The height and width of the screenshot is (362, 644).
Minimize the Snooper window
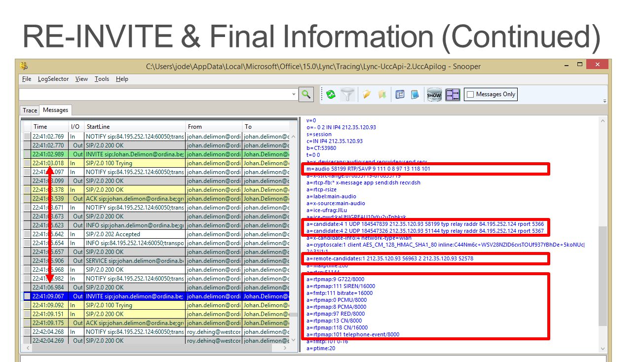566,65
